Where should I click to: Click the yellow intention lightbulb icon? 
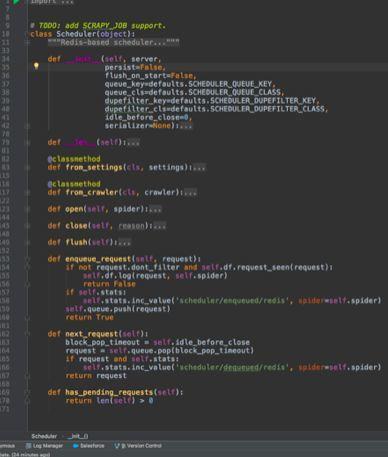coord(36,66)
